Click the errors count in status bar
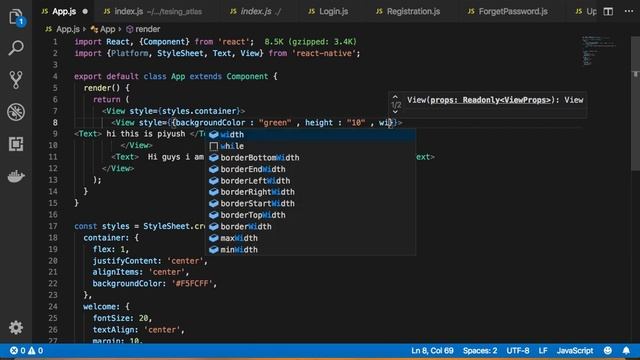 (x=18, y=350)
